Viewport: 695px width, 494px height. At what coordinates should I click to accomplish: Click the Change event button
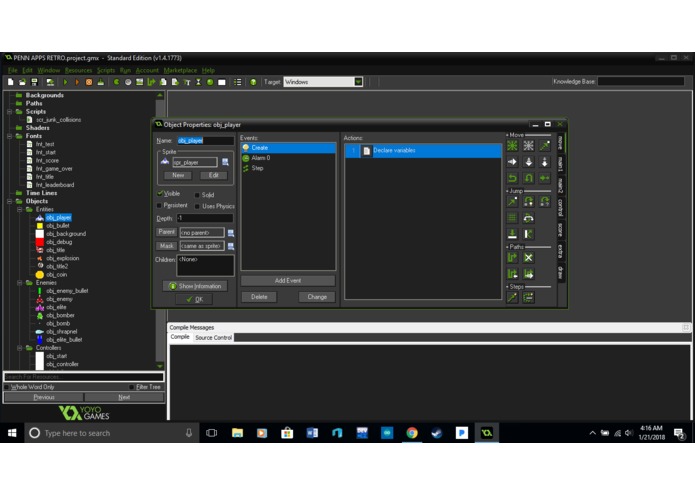coord(317,297)
